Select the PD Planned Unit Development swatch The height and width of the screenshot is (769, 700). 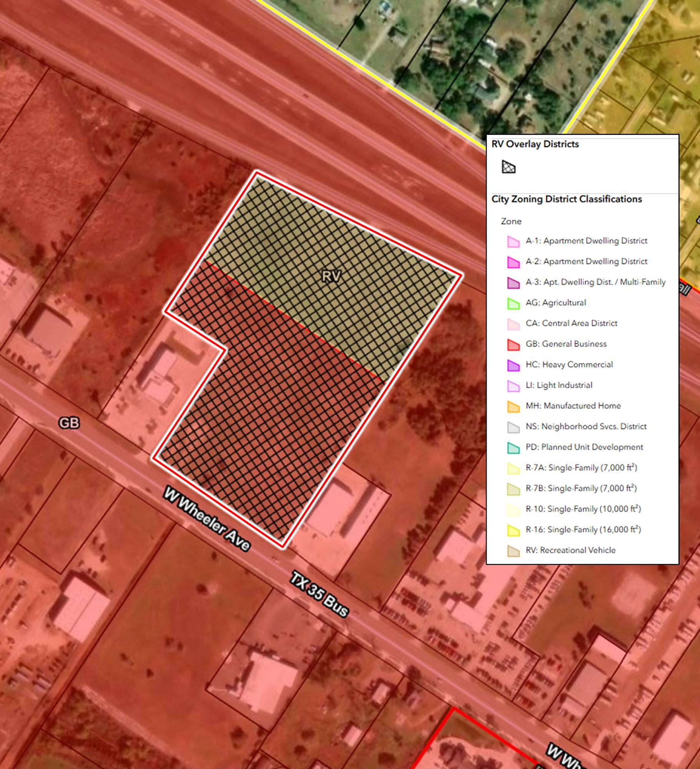coord(513,448)
